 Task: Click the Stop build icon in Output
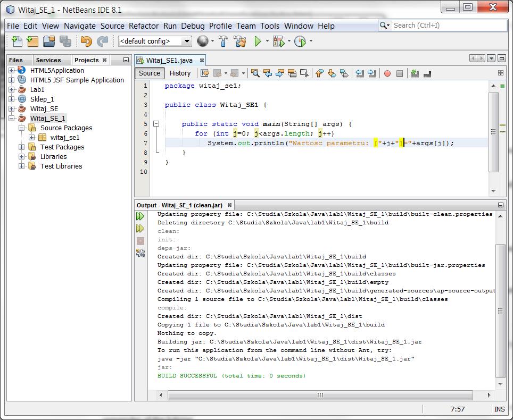tap(140, 240)
